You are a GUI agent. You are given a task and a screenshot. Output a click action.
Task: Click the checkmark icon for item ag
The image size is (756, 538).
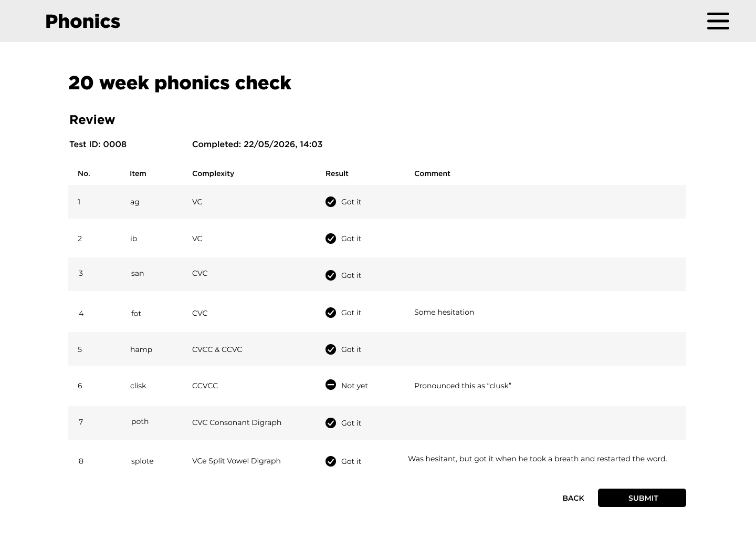click(331, 202)
